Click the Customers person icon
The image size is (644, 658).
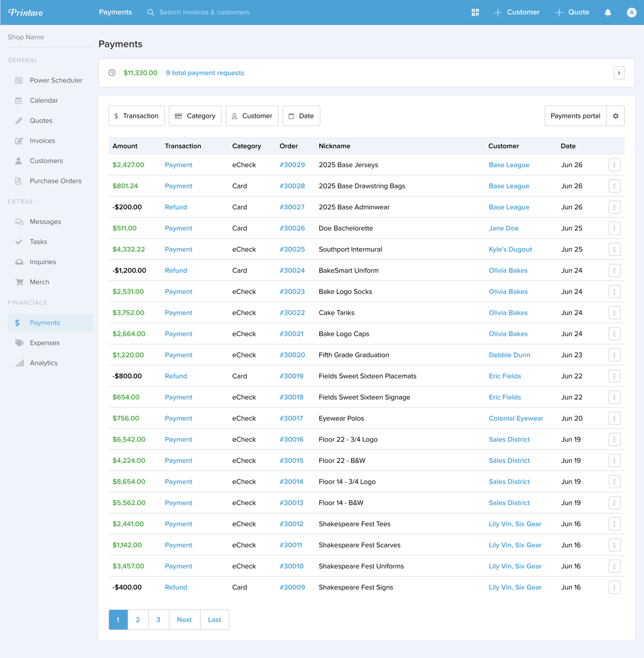click(x=19, y=161)
